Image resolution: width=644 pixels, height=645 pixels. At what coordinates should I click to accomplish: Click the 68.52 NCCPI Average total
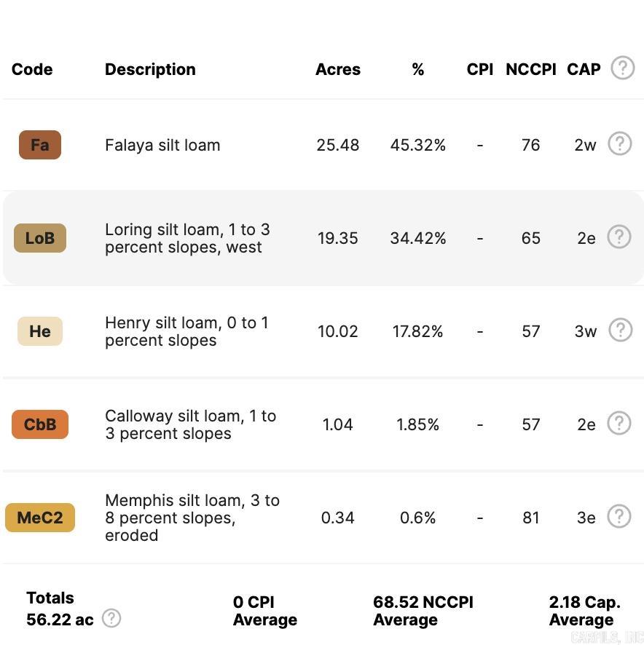423,611
